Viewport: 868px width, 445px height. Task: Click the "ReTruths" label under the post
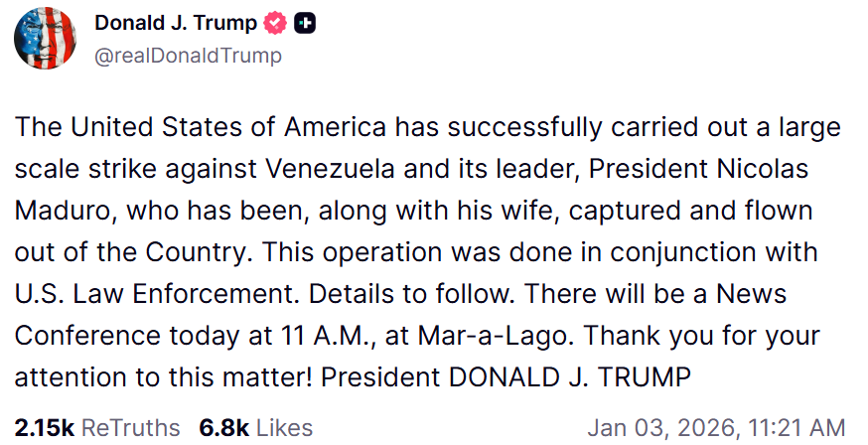click(x=128, y=427)
